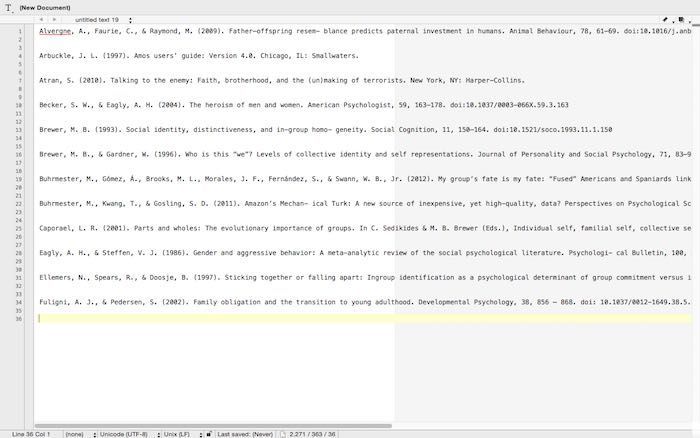Click doi:10.1037/0003-066X.59.3.163 text

509,105
